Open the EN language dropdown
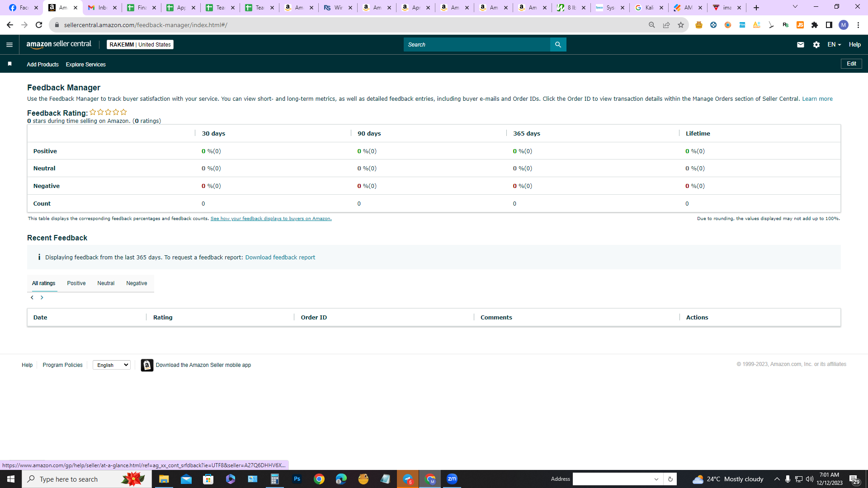Image resolution: width=868 pixels, height=488 pixels. click(x=834, y=45)
